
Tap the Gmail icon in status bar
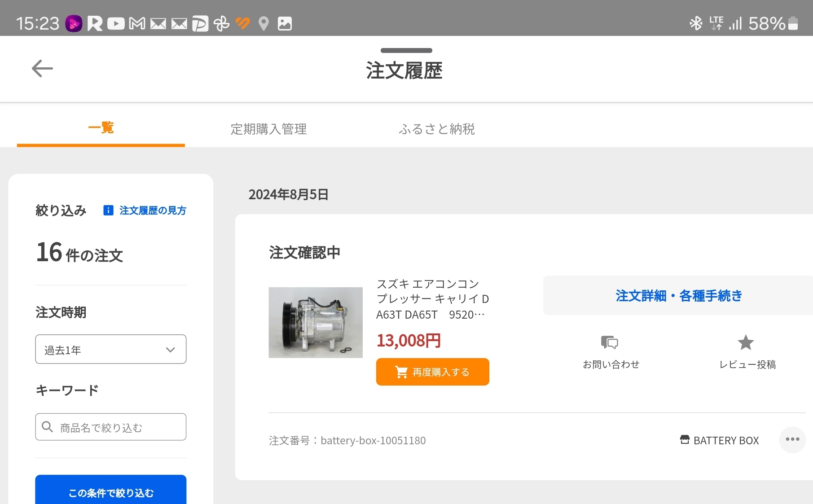point(137,23)
